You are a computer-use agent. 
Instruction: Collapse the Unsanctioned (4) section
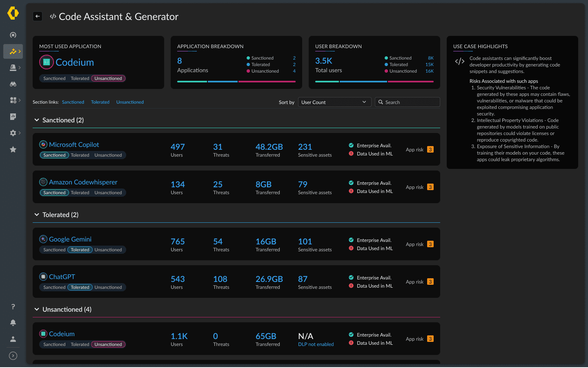(37, 309)
